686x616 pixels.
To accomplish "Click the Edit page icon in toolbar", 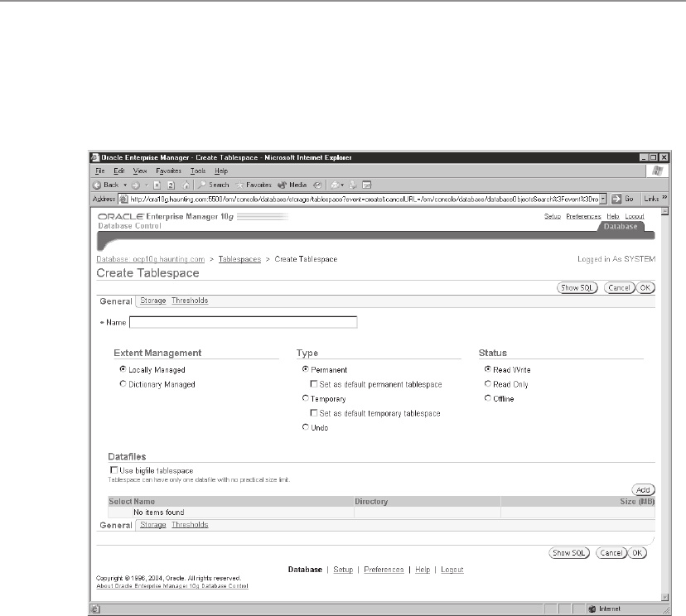I will point(367,185).
